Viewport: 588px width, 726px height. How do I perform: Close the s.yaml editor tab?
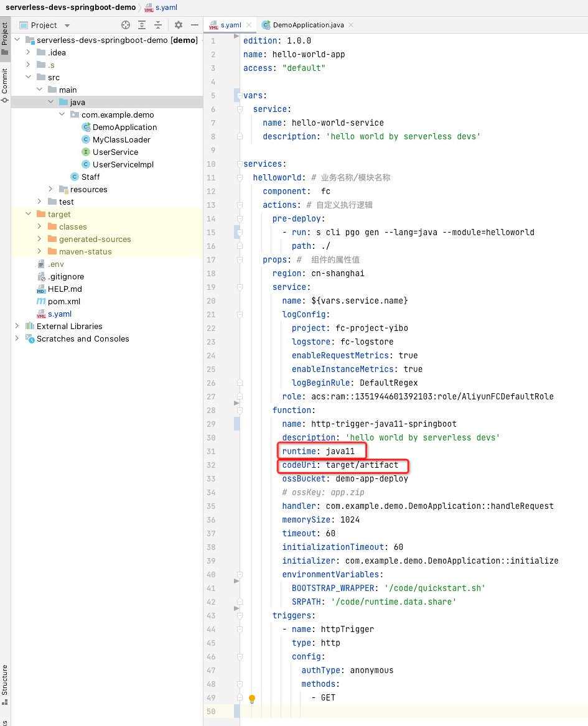(249, 25)
